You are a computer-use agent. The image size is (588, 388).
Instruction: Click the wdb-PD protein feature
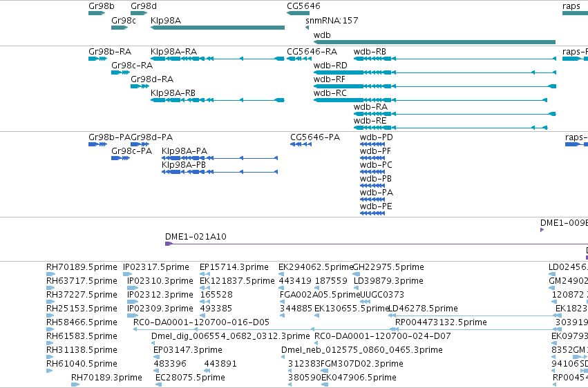[x=372, y=144]
